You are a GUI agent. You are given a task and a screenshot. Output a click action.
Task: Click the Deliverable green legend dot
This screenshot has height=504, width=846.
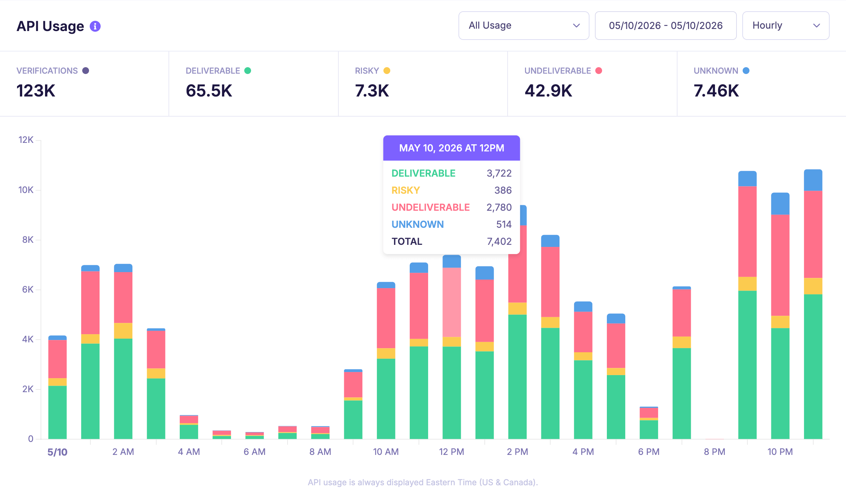click(248, 71)
